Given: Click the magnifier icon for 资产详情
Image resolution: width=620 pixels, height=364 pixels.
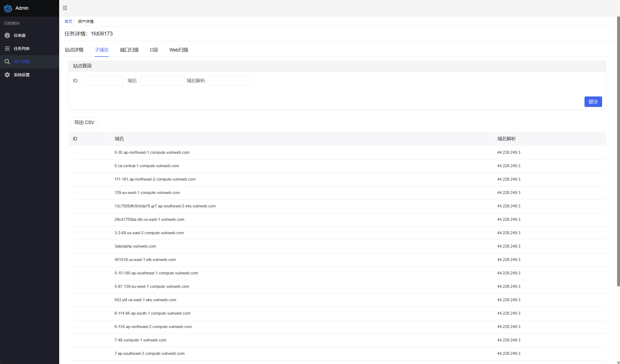Looking at the screenshot, I should pyautogui.click(x=7, y=61).
